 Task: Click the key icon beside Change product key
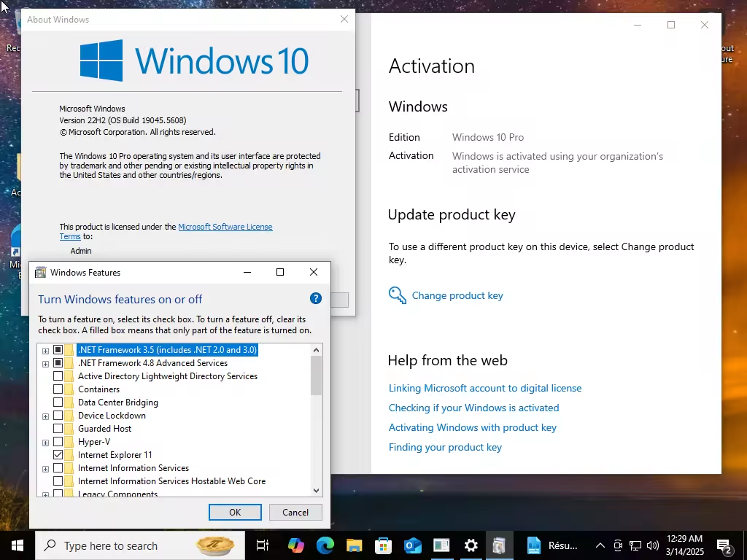point(398,295)
